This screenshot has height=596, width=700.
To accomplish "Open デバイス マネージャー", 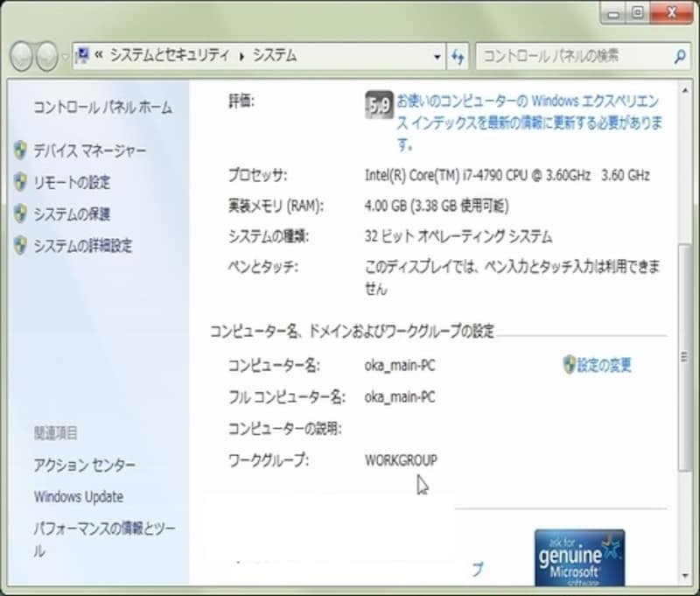I will pos(90,151).
